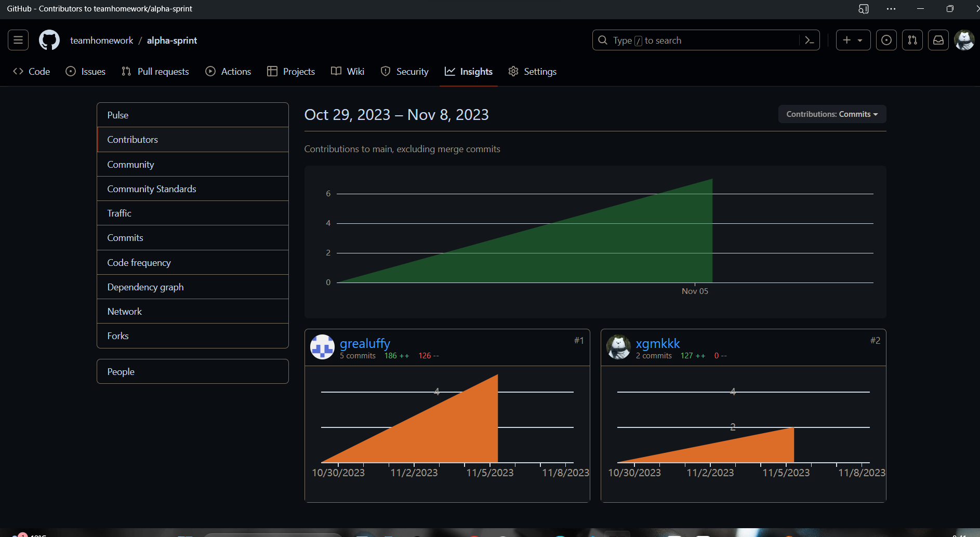
Task: Switch to the Projects tab
Action: click(x=291, y=72)
